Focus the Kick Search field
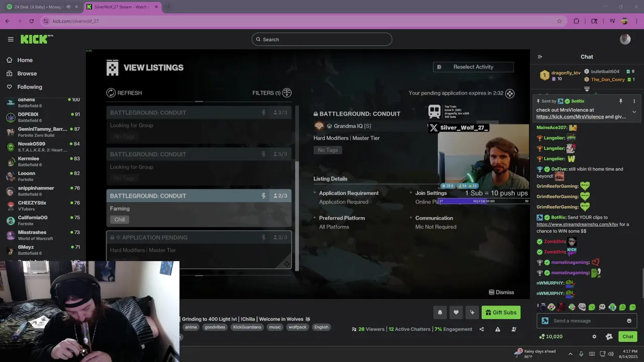The width and height of the screenshot is (644, 362). pos(322,39)
